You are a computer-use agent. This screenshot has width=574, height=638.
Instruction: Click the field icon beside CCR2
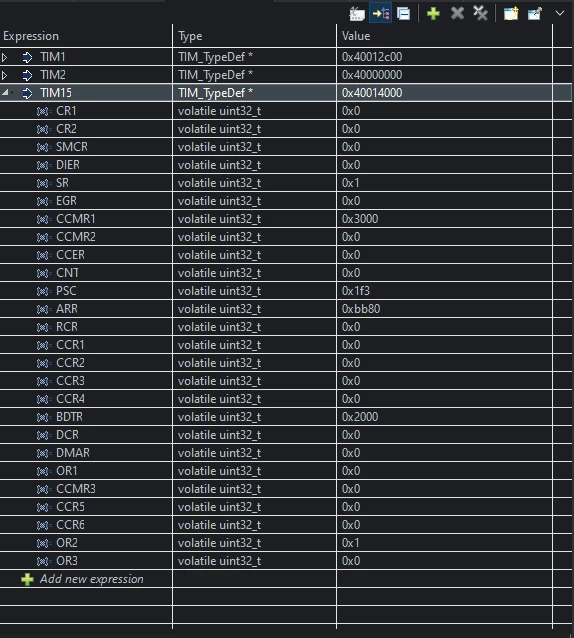(x=44, y=363)
